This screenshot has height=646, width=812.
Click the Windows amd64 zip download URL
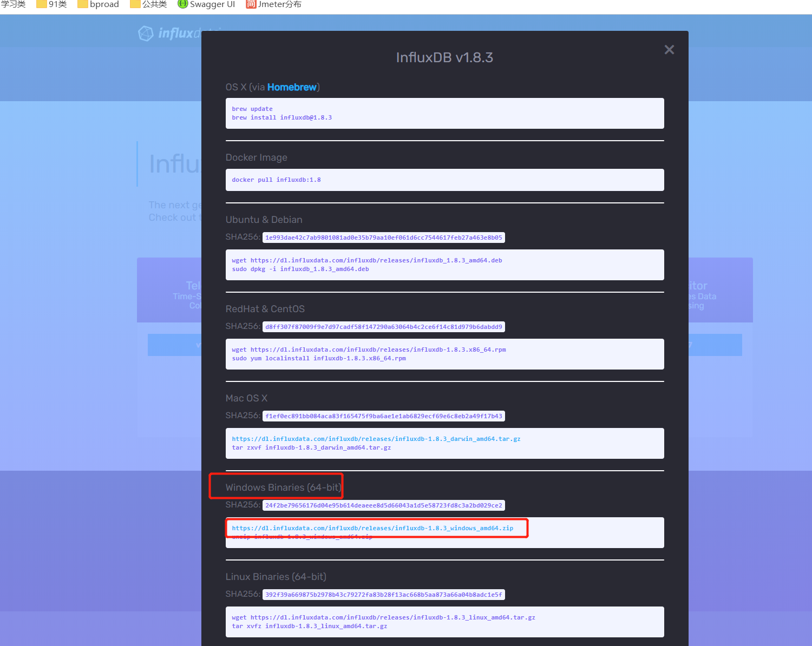(372, 528)
